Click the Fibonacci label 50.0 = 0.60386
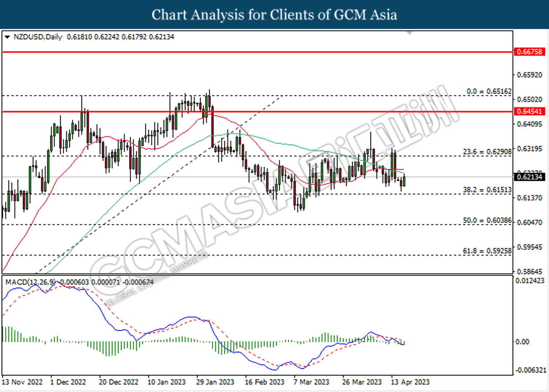549x392 pixels. coord(487,220)
